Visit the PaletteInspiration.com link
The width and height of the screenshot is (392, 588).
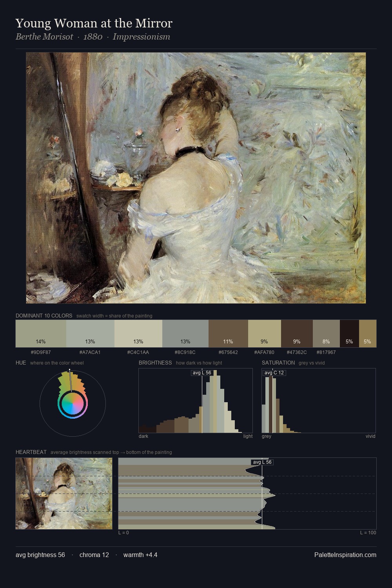tap(345, 555)
